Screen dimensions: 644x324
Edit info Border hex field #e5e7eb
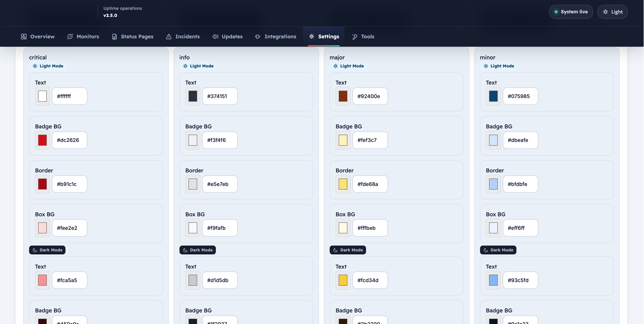coord(220,184)
